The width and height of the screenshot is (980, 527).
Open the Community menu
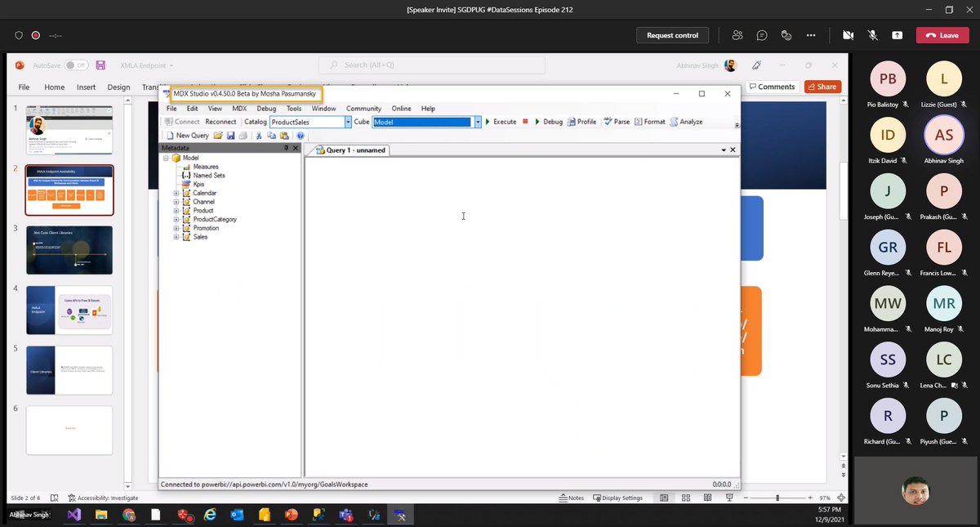point(363,108)
